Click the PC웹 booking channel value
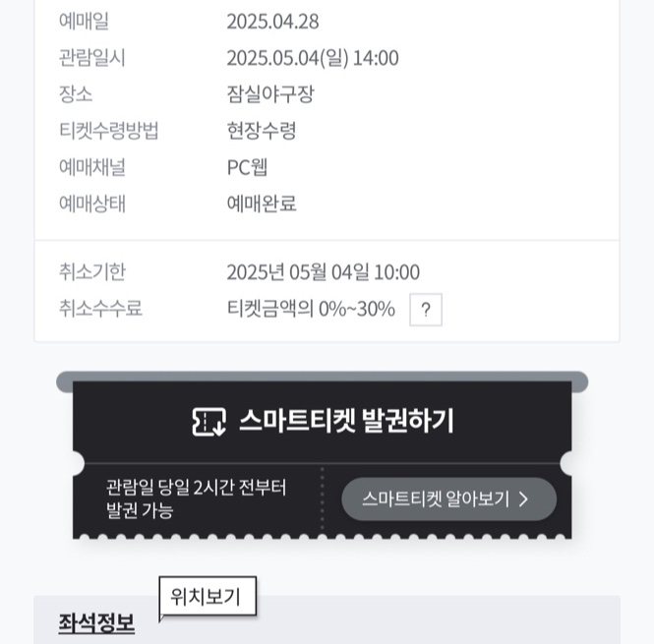The height and width of the screenshot is (644, 654). [x=247, y=167]
